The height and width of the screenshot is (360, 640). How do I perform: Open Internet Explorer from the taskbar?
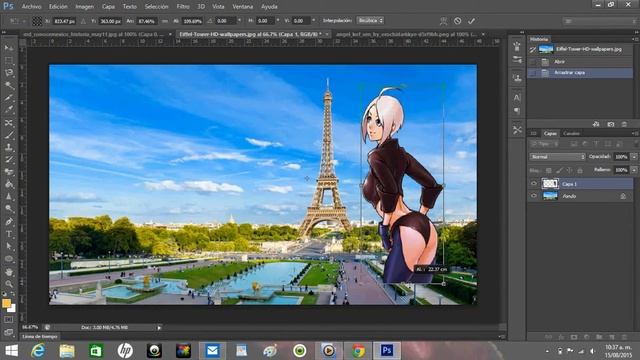click(x=38, y=350)
